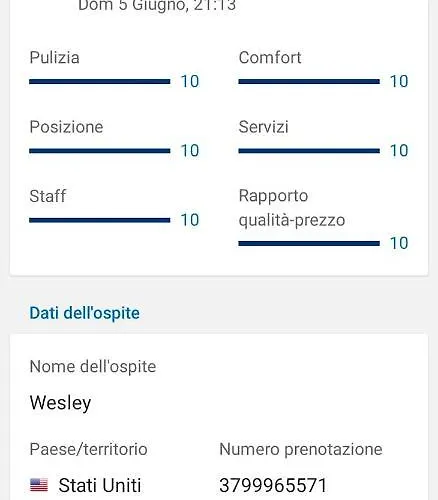Click the guest name Wesley
438x500 pixels.
tap(60, 403)
